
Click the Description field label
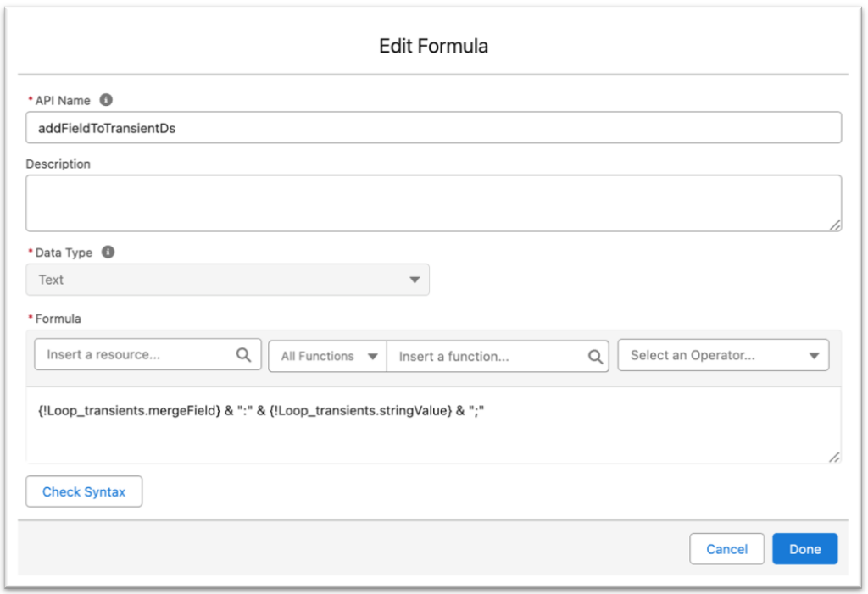(58, 164)
